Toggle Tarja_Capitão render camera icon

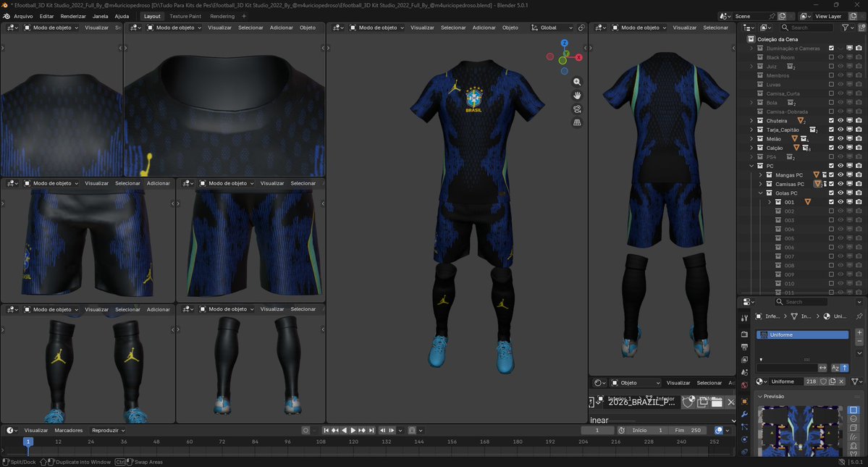click(x=859, y=130)
